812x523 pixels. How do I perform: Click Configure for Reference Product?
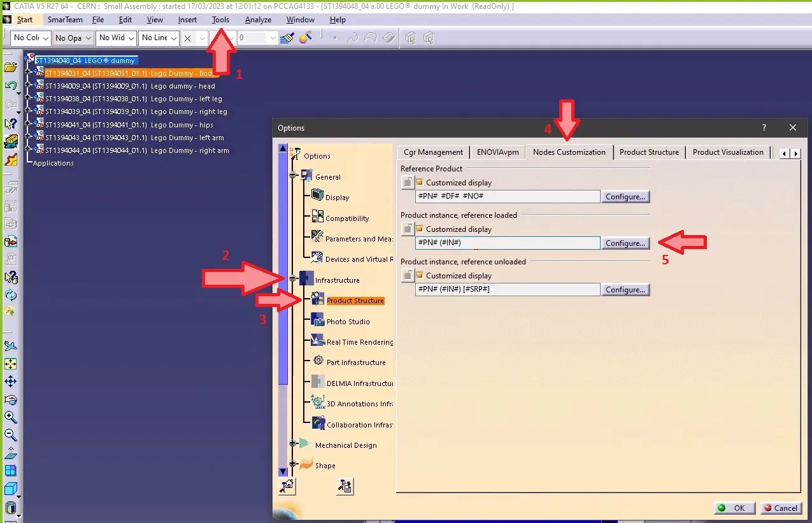tap(625, 197)
